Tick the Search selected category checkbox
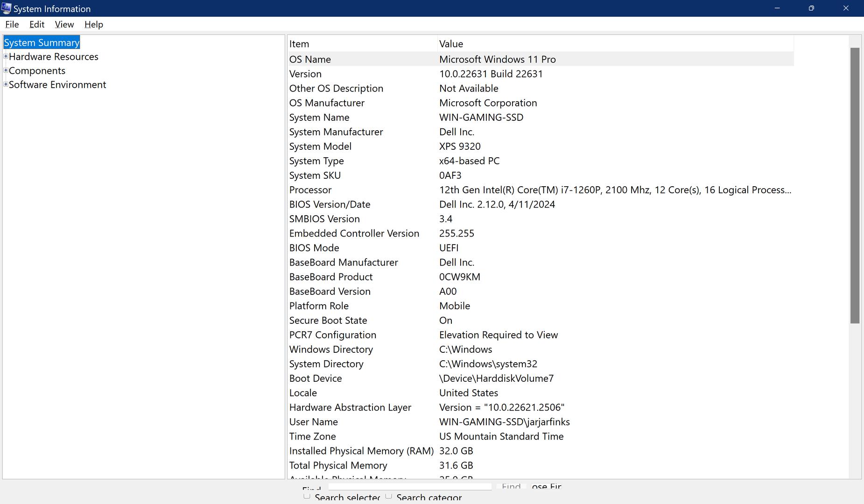Screen dimensions: 864x504 pyautogui.click(x=307, y=496)
